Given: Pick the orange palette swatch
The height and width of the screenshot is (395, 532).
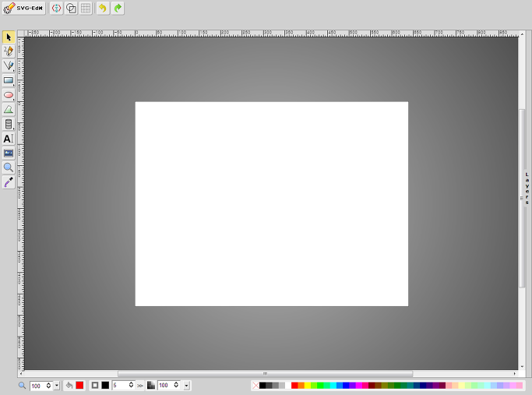Looking at the screenshot, I should [x=301, y=386].
